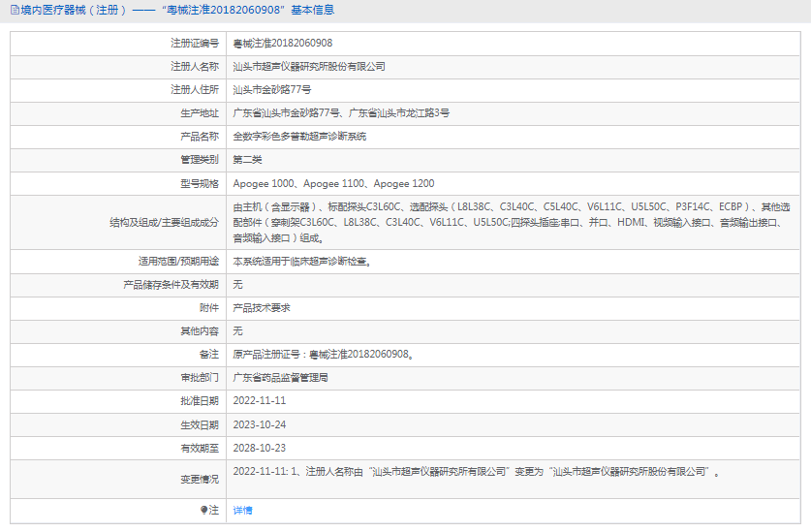The image size is (811, 532).
Task: Click the 变更情况 row label
Action: (x=200, y=480)
